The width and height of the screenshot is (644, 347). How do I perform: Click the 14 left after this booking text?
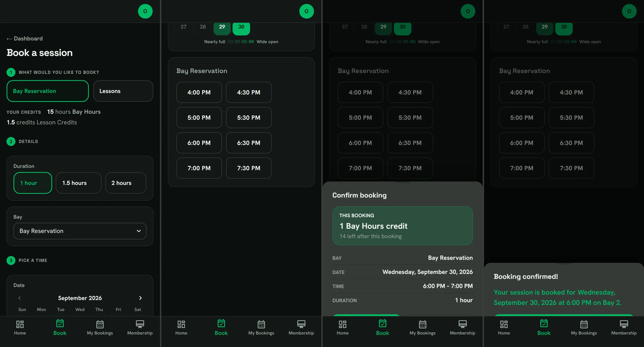pyautogui.click(x=370, y=236)
